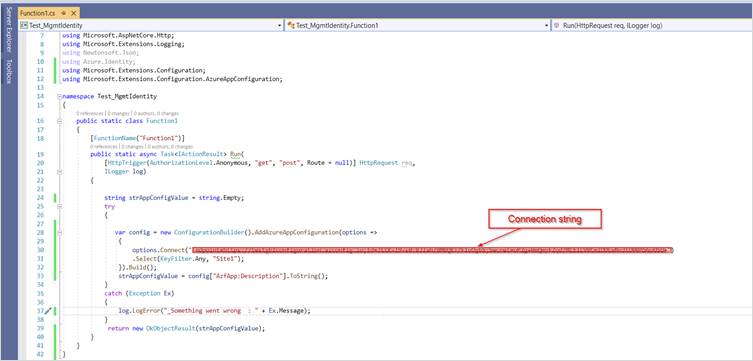This screenshot has width=753, height=361.
Task: Collapse the namespace Test_MgmtIdentity block
Action: (60, 96)
